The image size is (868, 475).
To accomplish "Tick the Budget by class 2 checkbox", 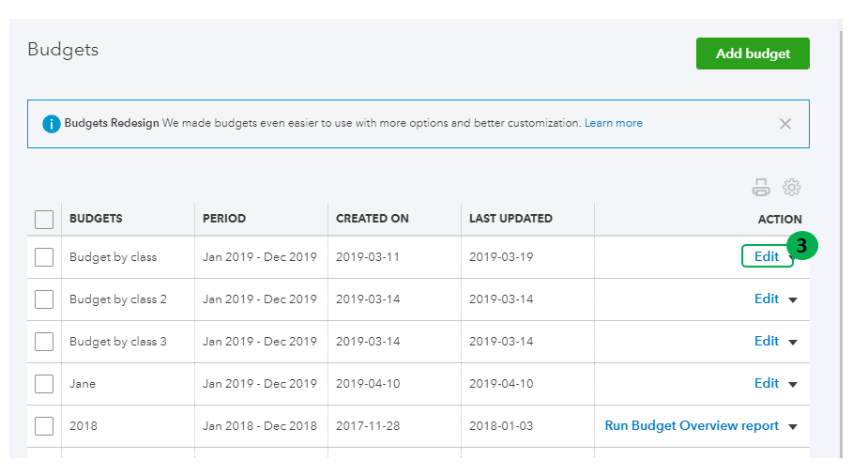I will tap(44, 299).
